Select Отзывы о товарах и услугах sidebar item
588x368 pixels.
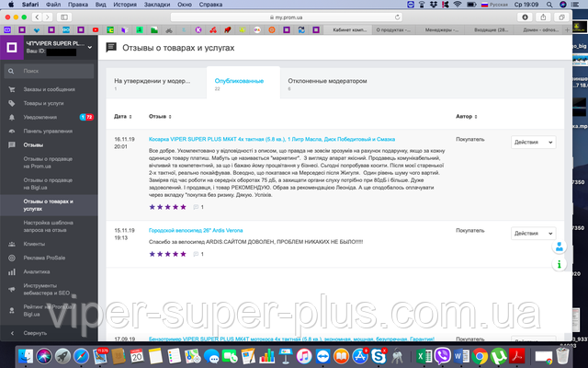pos(49,205)
